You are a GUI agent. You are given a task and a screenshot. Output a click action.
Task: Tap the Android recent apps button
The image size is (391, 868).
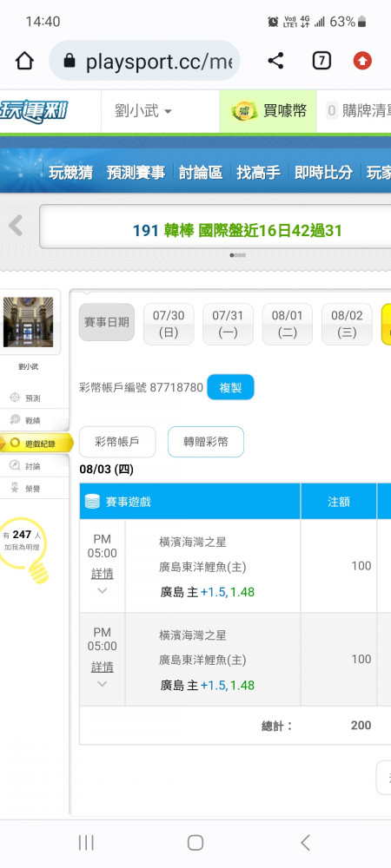[86, 843]
